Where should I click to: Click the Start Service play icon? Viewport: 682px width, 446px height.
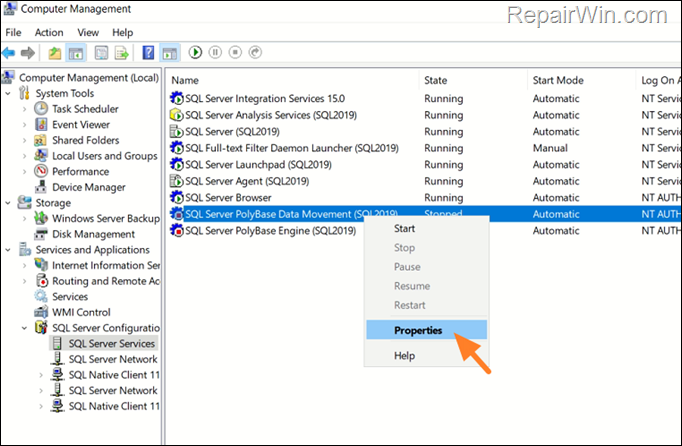[195, 53]
